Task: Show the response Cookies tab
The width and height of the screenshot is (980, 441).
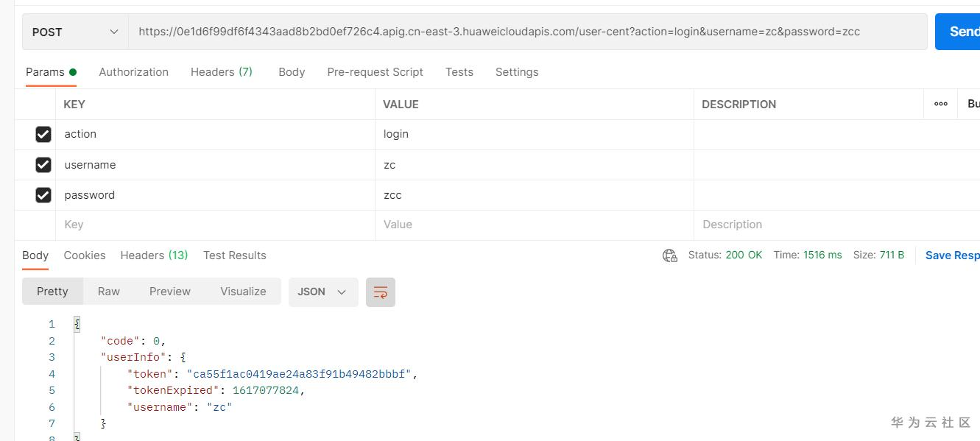Action: pyautogui.click(x=85, y=255)
